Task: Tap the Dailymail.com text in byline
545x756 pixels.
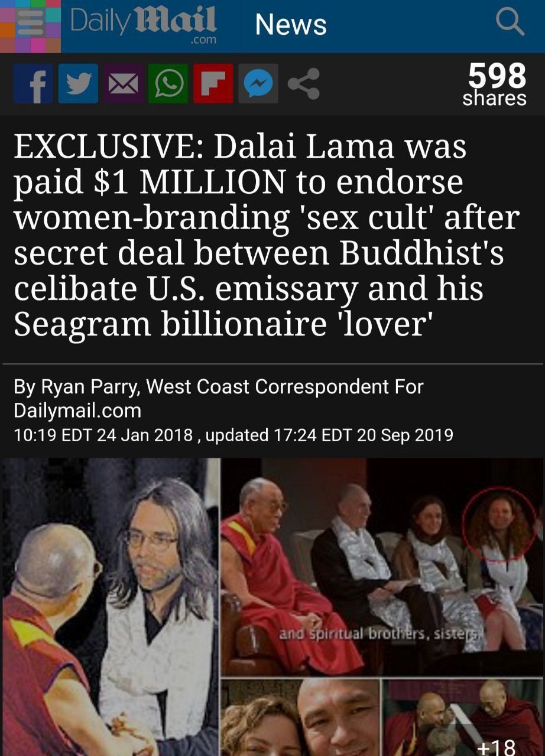Action: click(x=77, y=410)
